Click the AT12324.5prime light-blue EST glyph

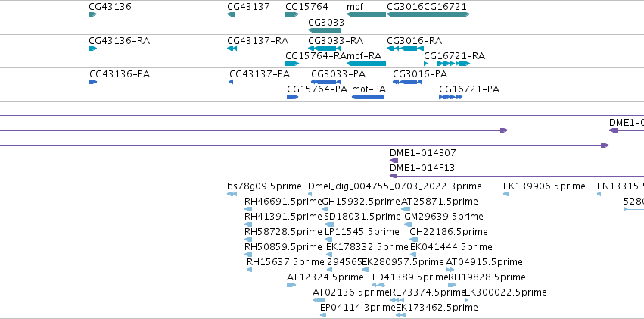click(291, 285)
